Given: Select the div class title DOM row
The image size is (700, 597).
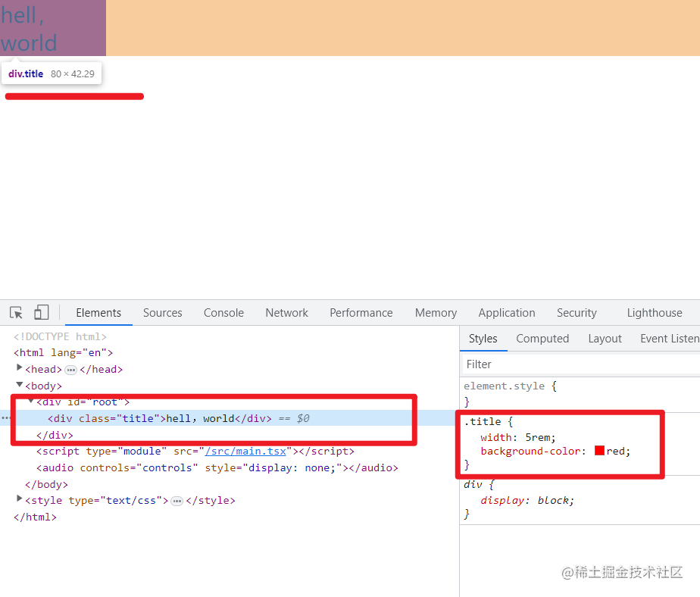Looking at the screenshot, I should click(228, 418).
